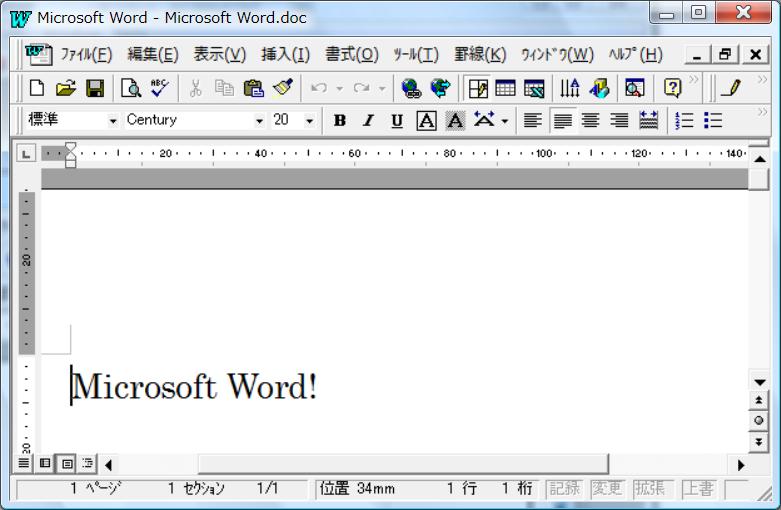
Task: Create a new blank document
Action: (37, 89)
